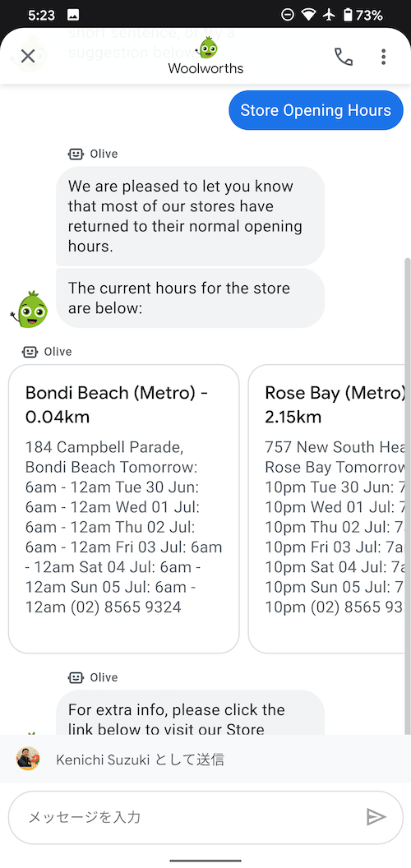Tap the bot icon above Bondi Beach card
The height and width of the screenshot is (868, 411).
pos(30,352)
